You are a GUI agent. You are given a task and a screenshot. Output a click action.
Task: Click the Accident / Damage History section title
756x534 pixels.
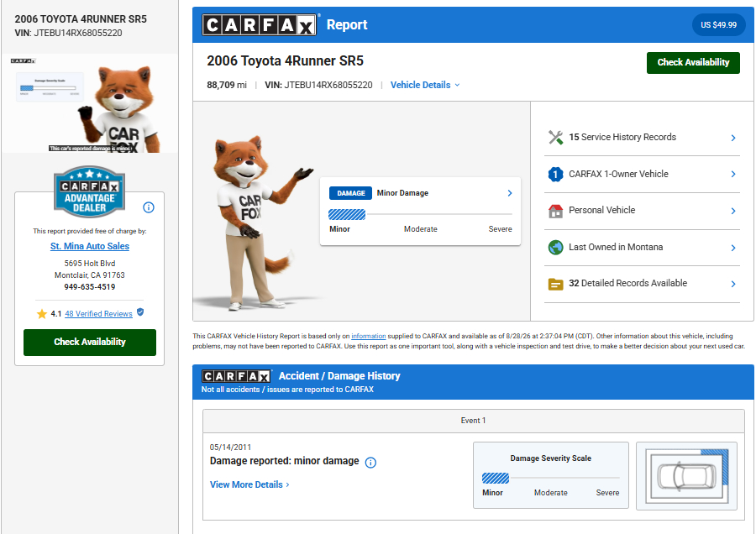[x=339, y=376]
